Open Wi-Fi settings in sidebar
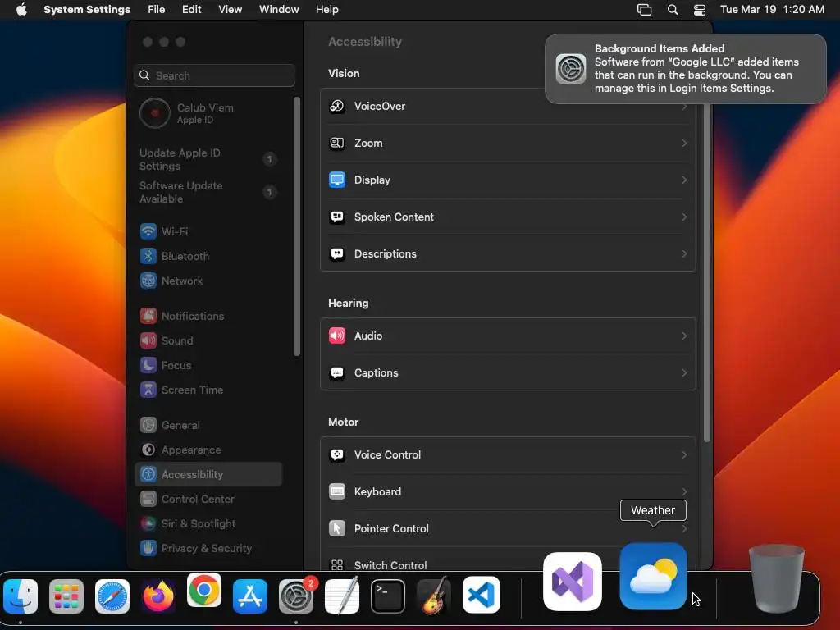The width and height of the screenshot is (840, 630). pos(208,231)
